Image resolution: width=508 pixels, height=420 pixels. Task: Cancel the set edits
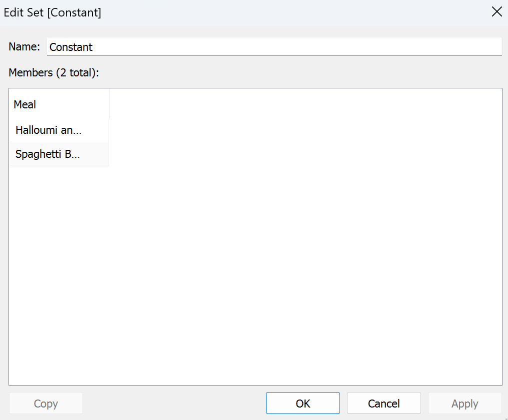coord(383,404)
